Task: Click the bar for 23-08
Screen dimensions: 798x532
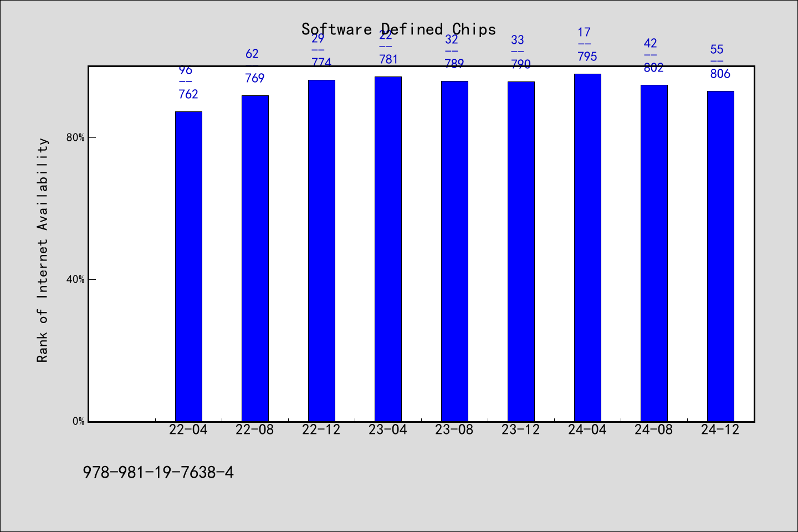Action: tap(454, 251)
